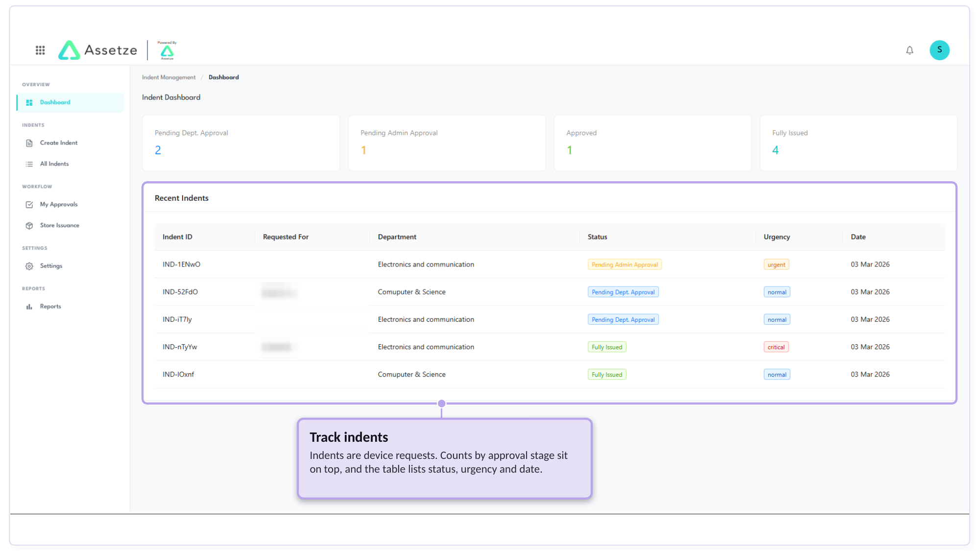Click Fully Issued badge for IND-nTyYw
The image size is (980, 551).
tap(607, 347)
